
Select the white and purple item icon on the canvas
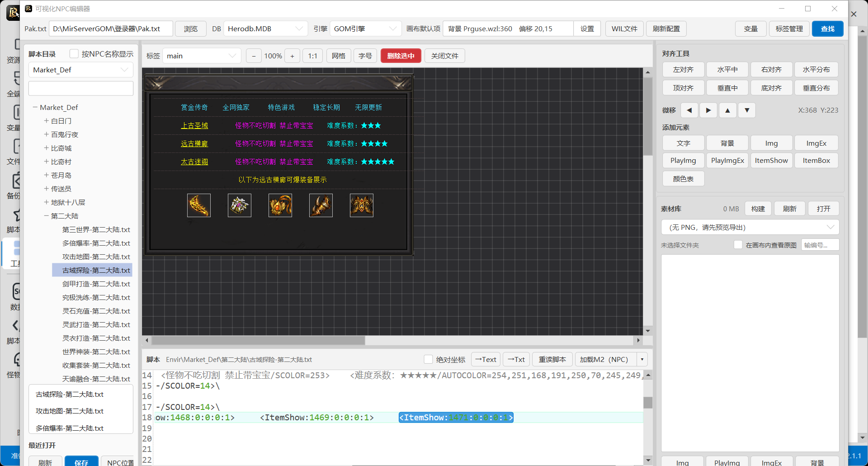click(240, 205)
